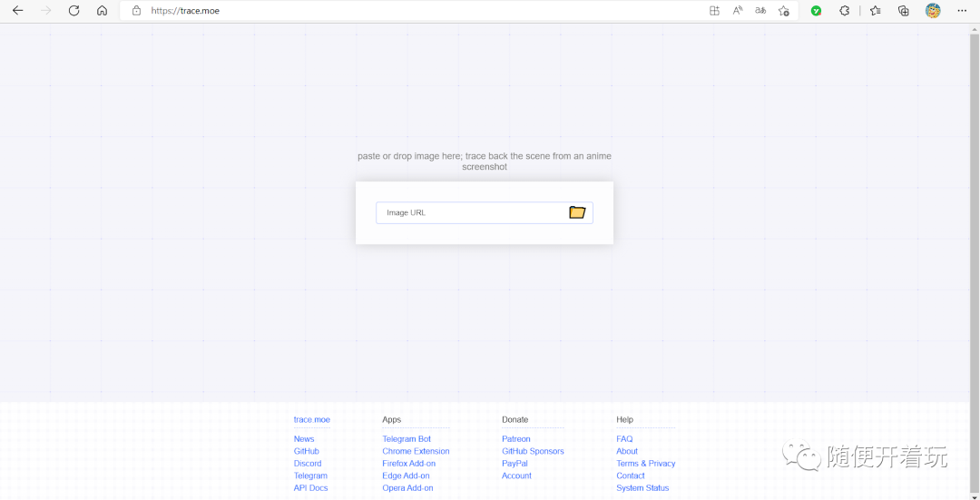Screen dimensions: 980x500
Task: Open the favorites list icon
Action: click(876, 11)
